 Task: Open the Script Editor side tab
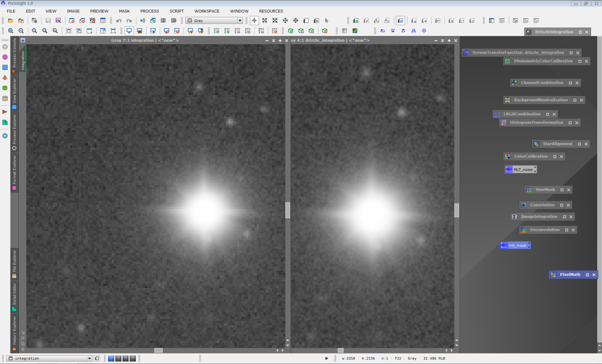tap(14, 296)
